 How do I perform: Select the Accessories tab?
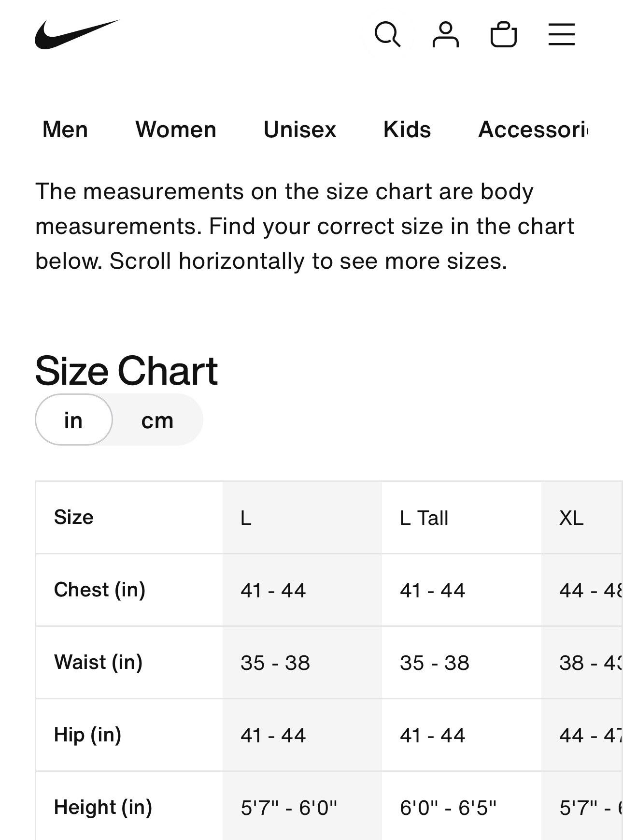click(x=533, y=130)
